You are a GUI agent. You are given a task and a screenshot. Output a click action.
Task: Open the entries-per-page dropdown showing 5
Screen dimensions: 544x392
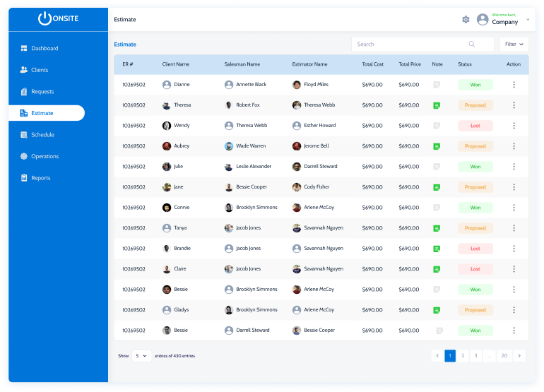[142, 356]
